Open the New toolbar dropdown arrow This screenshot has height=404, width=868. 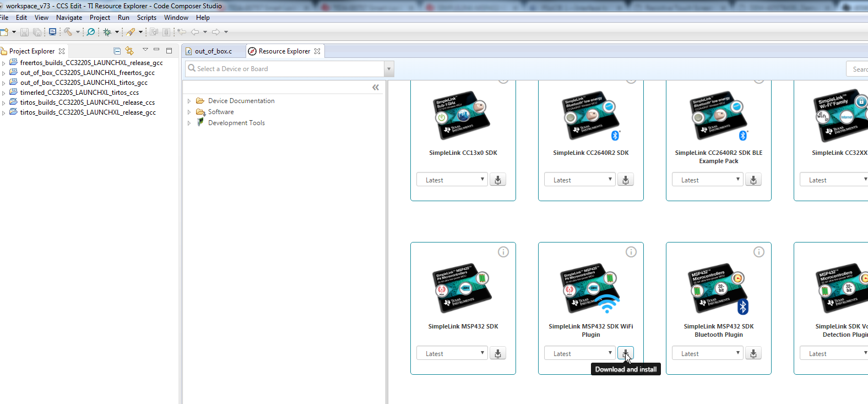[14, 32]
